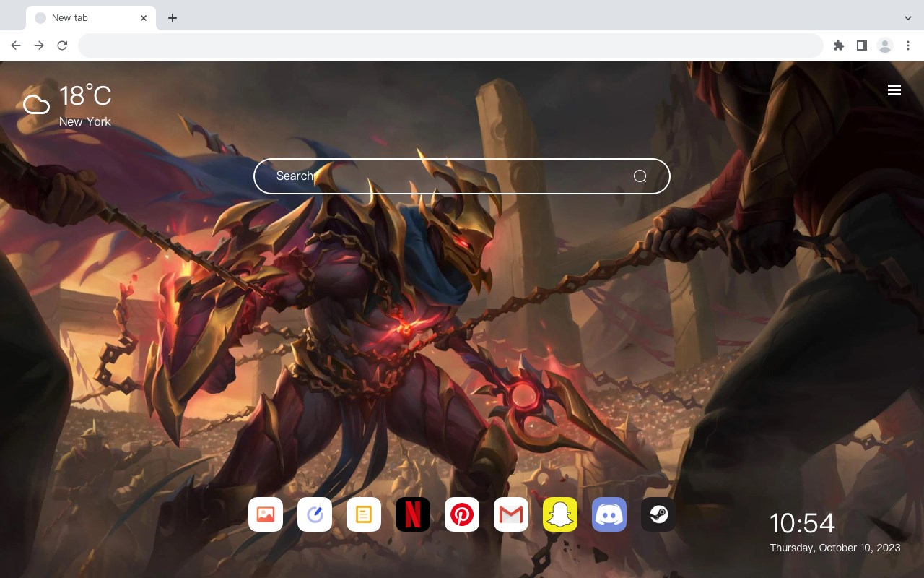Image resolution: width=924 pixels, height=578 pixels.
Task: Click the 18°C temperature reading
Action: [85, 96]
